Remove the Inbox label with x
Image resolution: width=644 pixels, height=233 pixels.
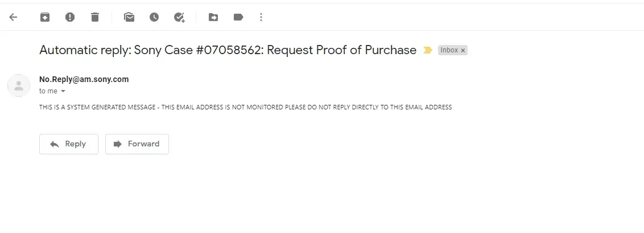click(463, 50)
